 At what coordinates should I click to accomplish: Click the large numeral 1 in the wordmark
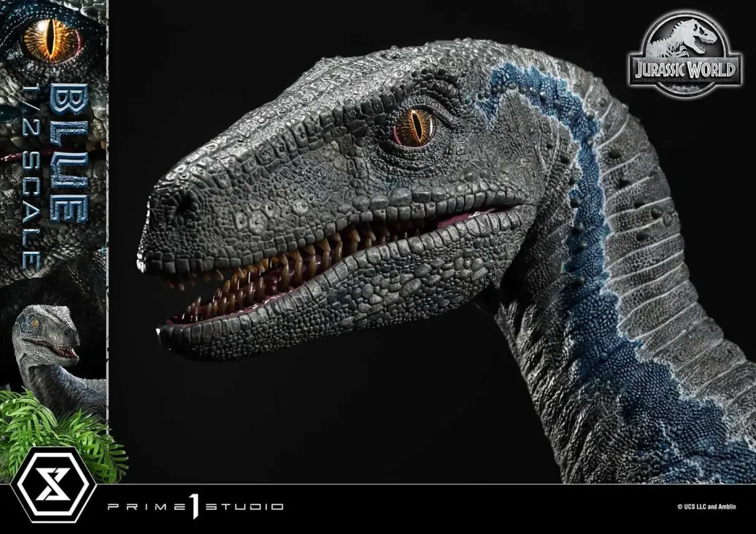pos(194,506)
